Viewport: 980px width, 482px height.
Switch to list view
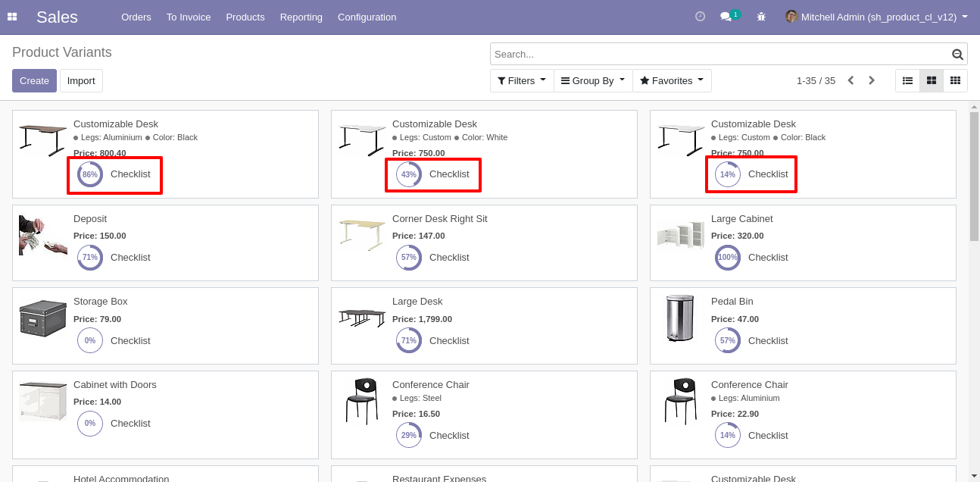907,80
